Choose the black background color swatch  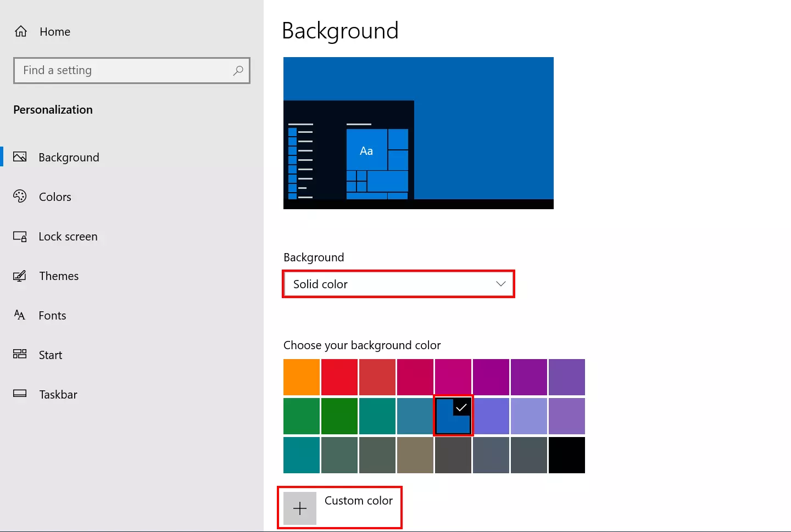pos(566,455)
